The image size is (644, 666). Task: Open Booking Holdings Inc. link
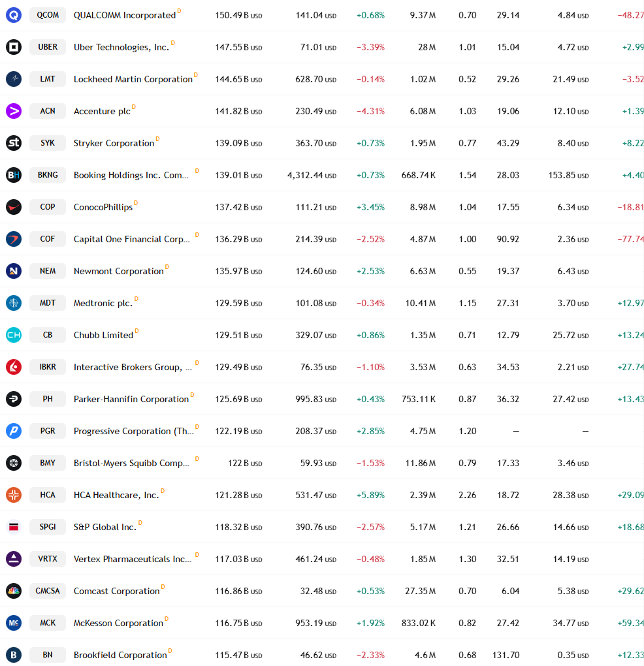pyautogui.click(x=131, y=176)
